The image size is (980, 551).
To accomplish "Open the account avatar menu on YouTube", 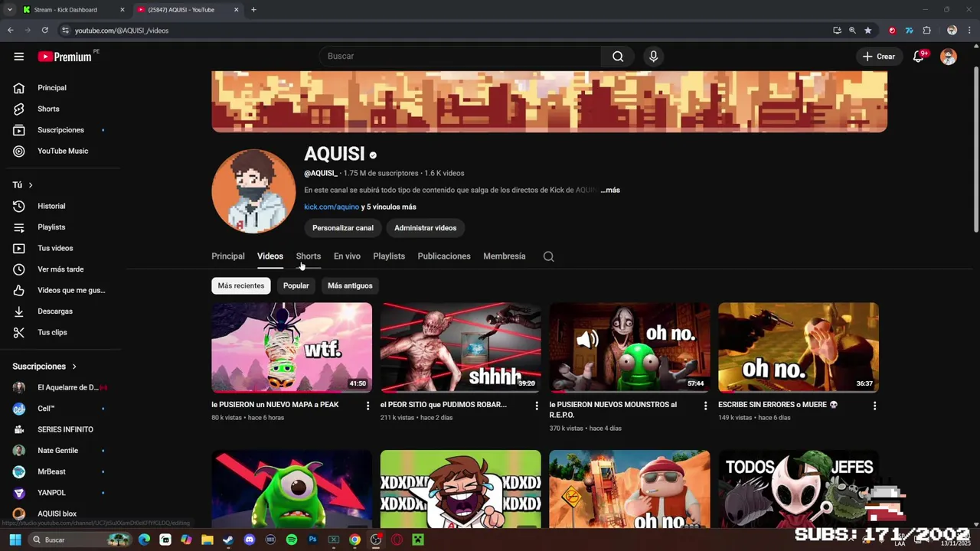I will coord(949,57).
